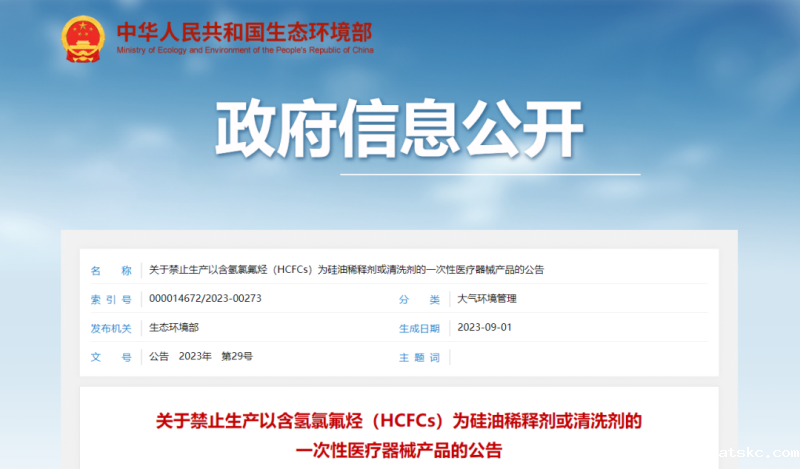Screen dimensions: 800x469
Task: Click the announcement title in the 名称 row
Action: tap(346, 270)
